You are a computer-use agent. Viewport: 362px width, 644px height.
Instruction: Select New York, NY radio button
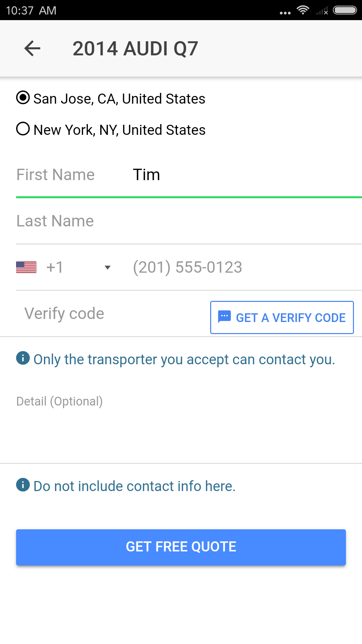[23, 129]
